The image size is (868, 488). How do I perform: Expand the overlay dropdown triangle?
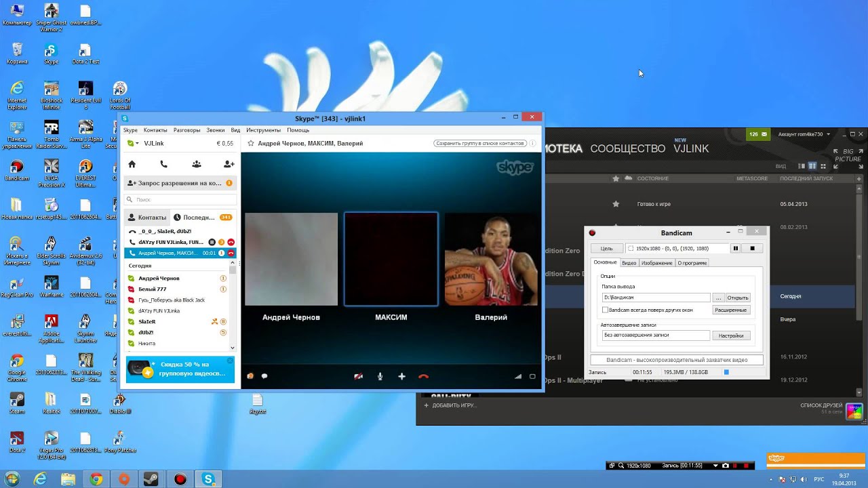pyautogui.click(x=715, y=466)
